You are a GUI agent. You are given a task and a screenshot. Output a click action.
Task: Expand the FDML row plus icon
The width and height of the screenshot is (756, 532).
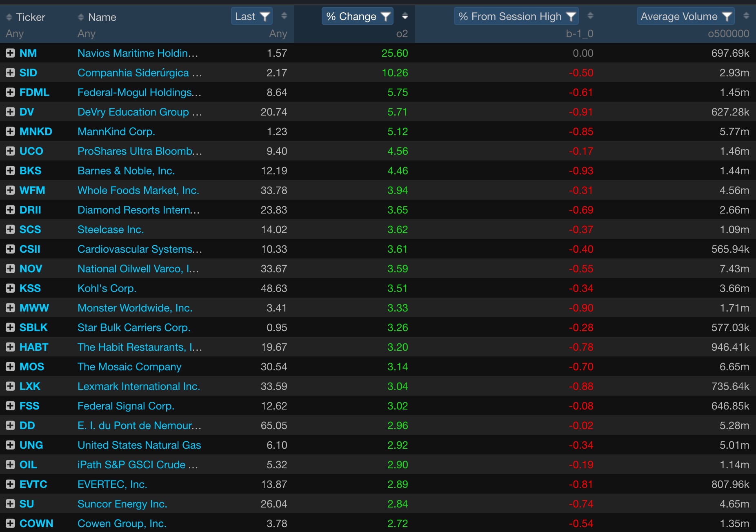[x=10, y=92]
